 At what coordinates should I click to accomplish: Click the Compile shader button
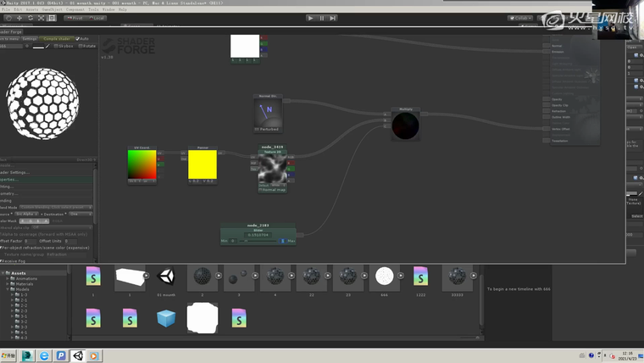(58, 39)
